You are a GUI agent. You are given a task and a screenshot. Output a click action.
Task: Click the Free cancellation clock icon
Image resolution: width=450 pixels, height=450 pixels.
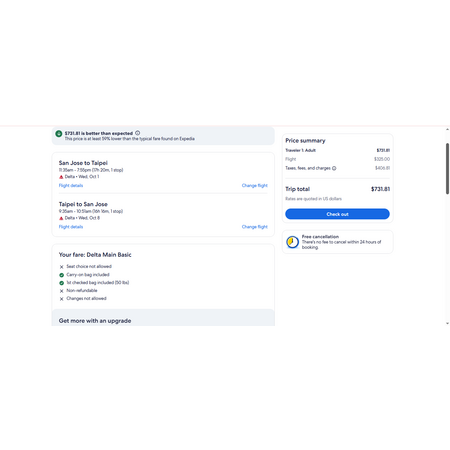292,242
